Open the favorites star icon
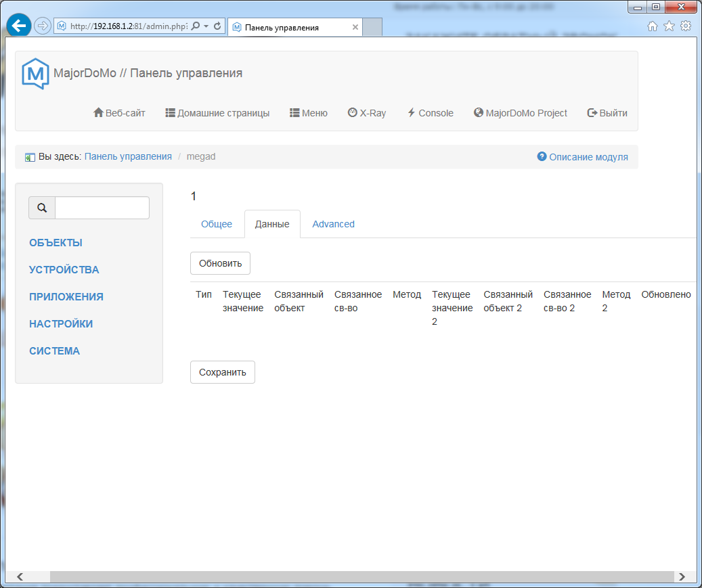This screenshot has width=702, height=588. (669, 26)
